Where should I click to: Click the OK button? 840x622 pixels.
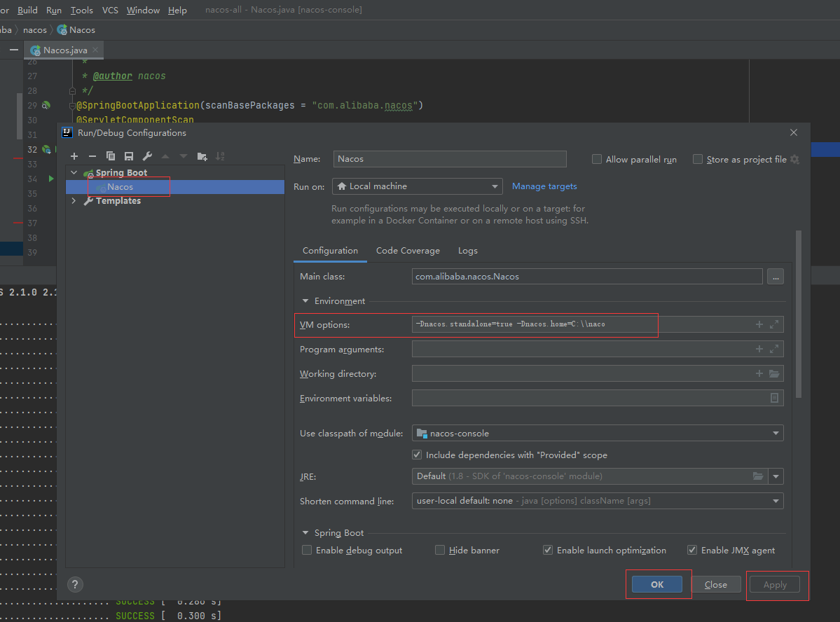656,584
